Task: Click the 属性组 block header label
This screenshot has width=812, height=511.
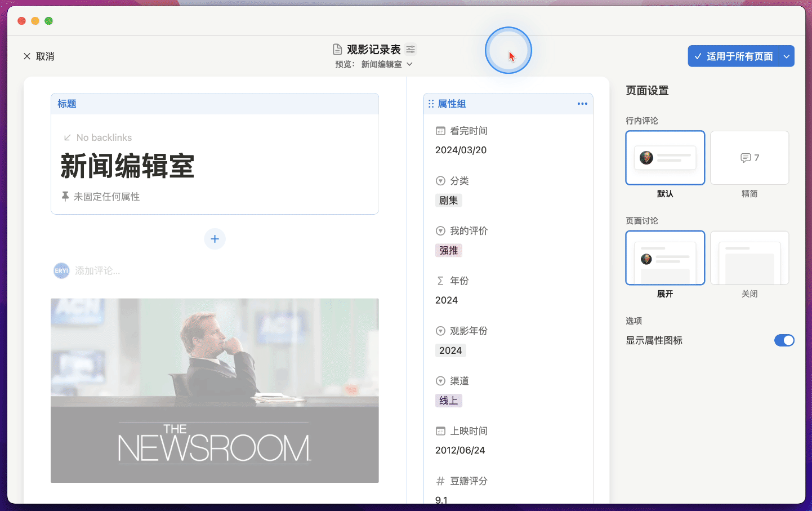Action: [x=452, y=104]
